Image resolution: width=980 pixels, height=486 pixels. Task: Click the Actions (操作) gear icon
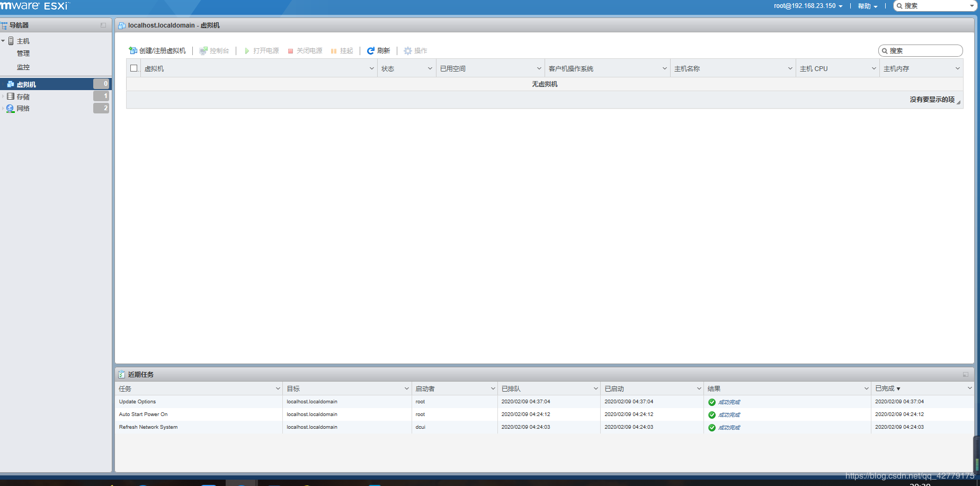(408, 51)
